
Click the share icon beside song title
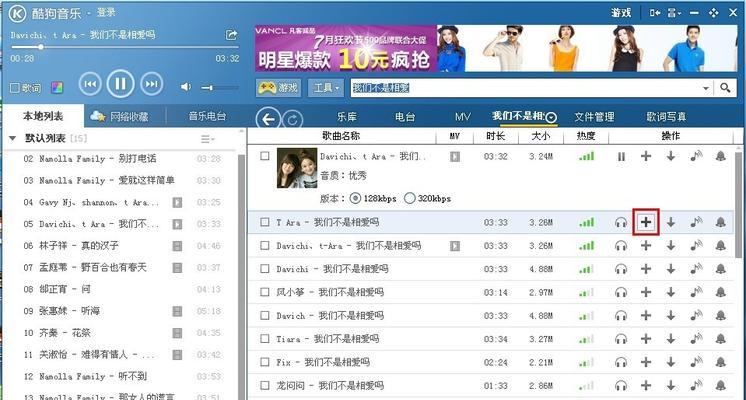click(x=231, y=35)
